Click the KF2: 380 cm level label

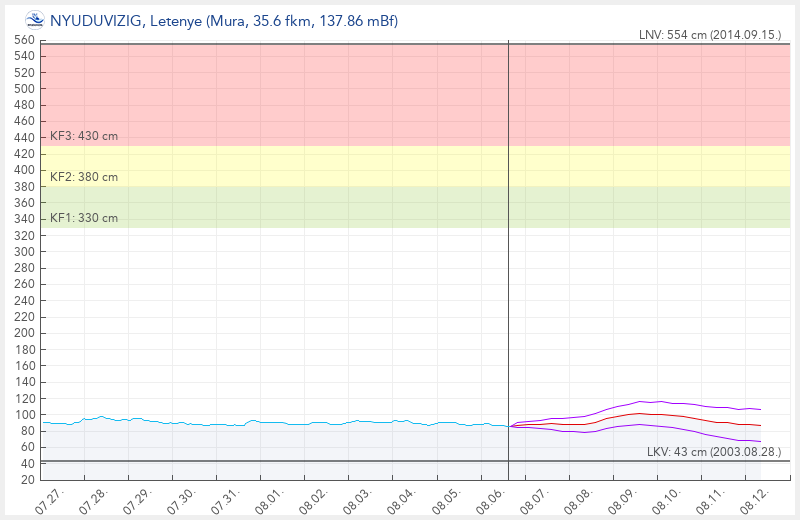pos(84,177)
